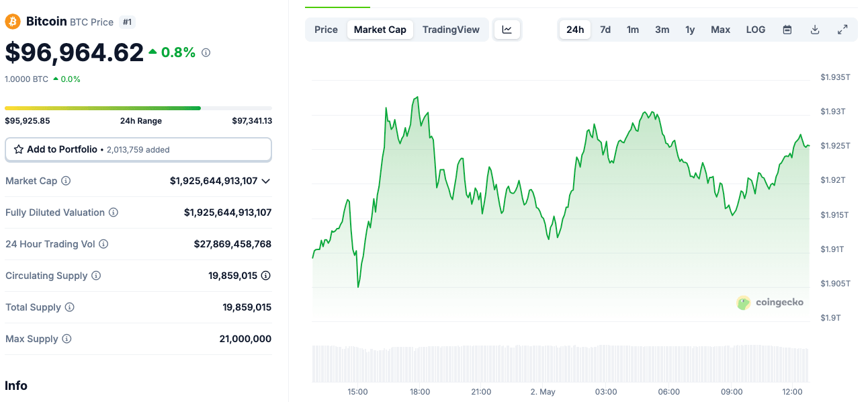This screenshot has width=868, height=402.
Task: Click the Fully Diluted Valuation info disclosure
Action: pyautogui.click(x=113, y=212)
